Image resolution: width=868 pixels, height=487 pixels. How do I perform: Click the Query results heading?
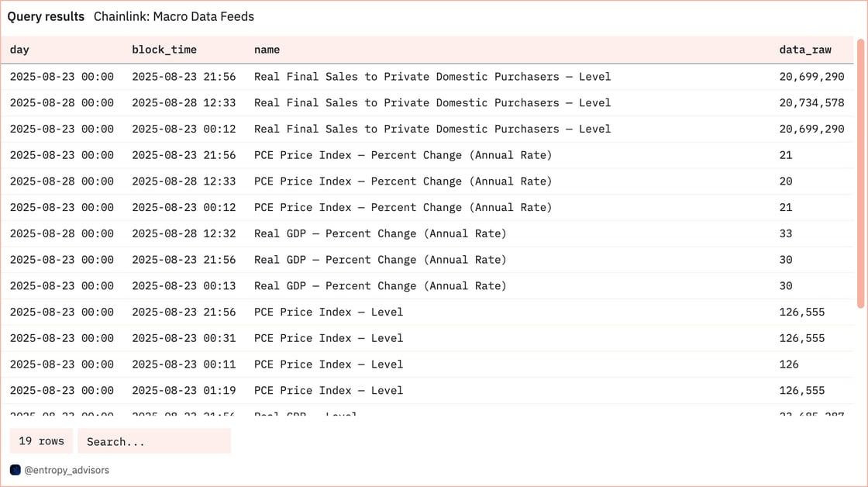(46, 16)
